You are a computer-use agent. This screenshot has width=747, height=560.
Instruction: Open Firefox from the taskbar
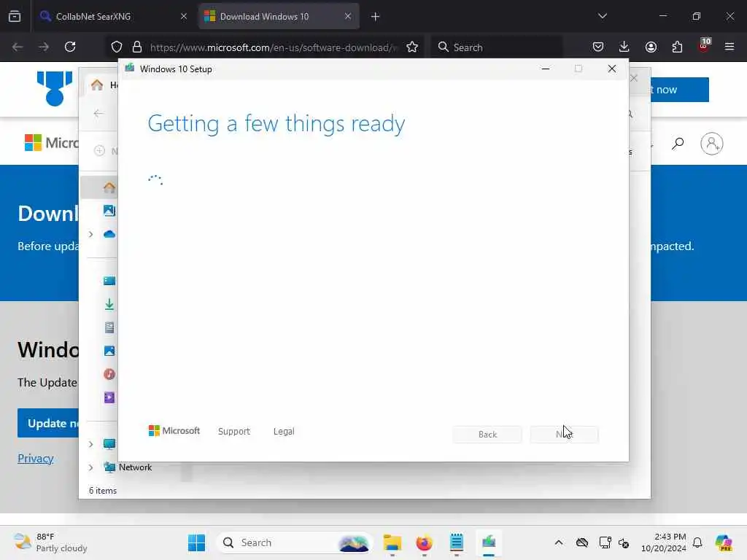coord(424,542)
